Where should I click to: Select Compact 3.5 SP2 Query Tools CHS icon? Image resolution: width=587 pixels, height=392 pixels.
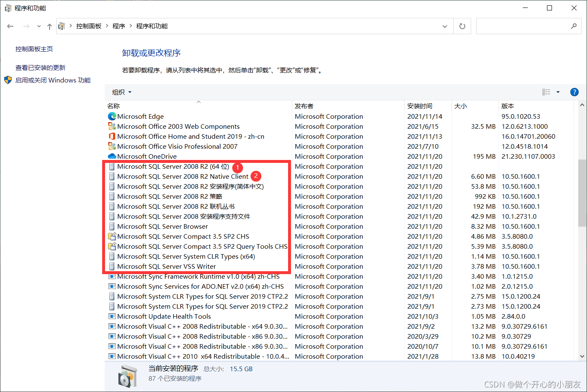[x=112, y=246]
